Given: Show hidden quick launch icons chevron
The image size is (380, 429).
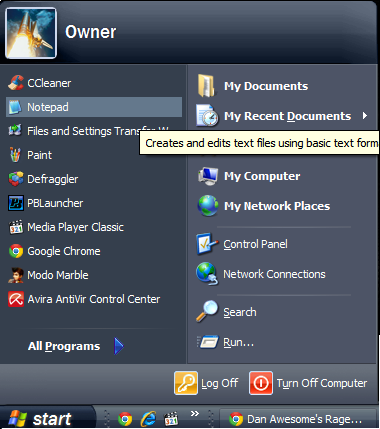Looking at the screenshot, I should (195, 414).
